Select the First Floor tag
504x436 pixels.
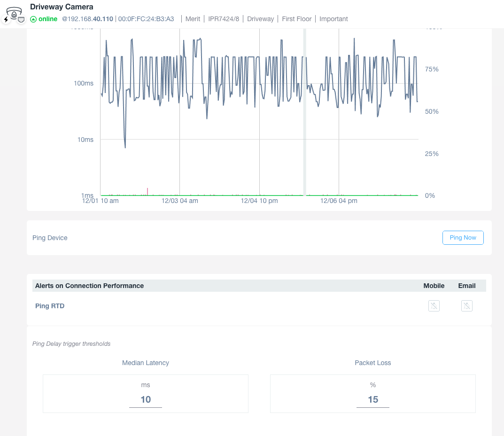[x=296, y=19]
